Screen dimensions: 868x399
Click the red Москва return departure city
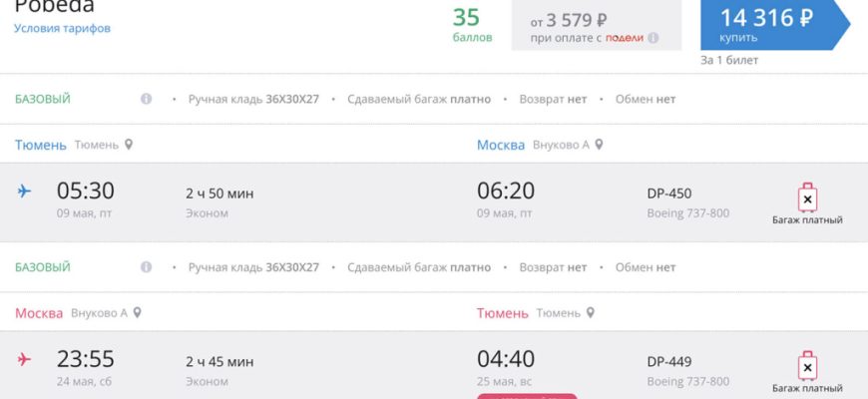pos(39,312)
